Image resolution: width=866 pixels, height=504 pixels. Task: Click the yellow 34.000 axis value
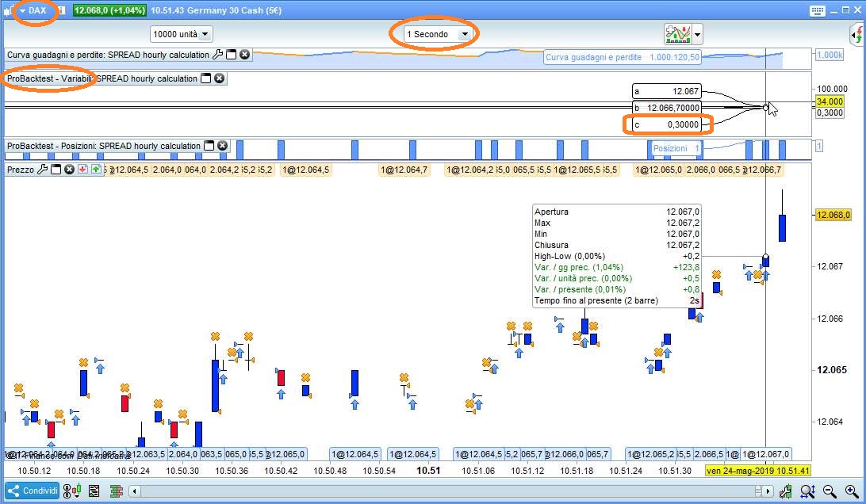[830, 101]
